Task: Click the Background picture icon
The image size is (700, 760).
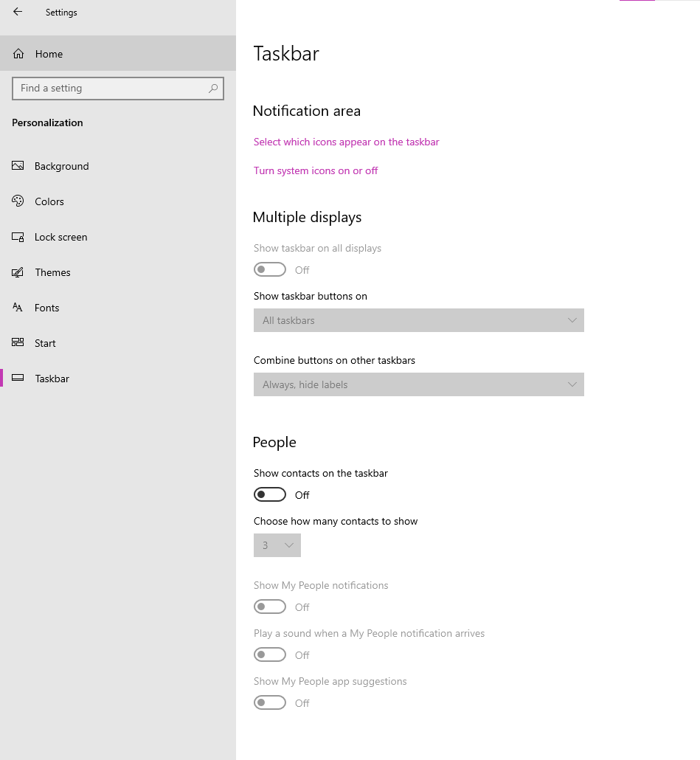Action: 18,166
